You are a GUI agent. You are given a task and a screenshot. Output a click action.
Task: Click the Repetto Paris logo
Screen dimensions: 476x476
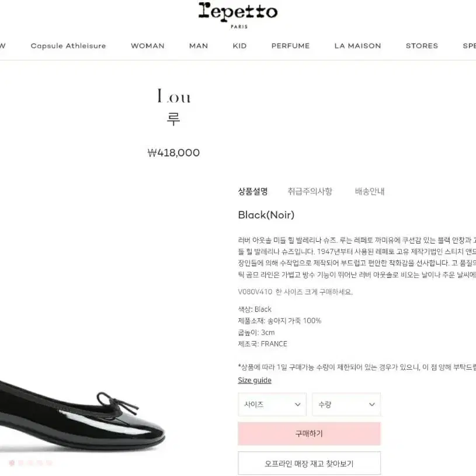238,15
